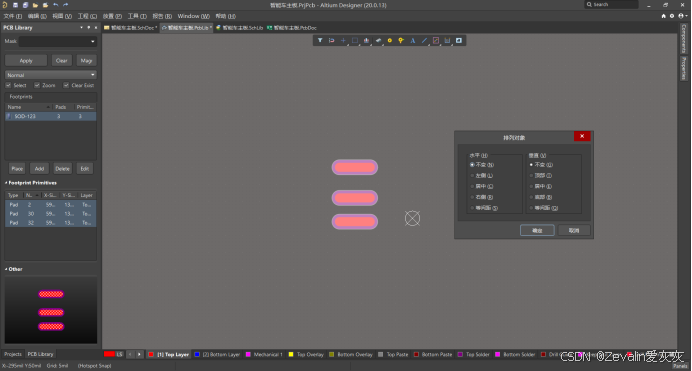Image resolution: width=692 pixels, height=371 pixels.
Task: Open the 工具 (T) menu
Action: click(x=137, y=16)
